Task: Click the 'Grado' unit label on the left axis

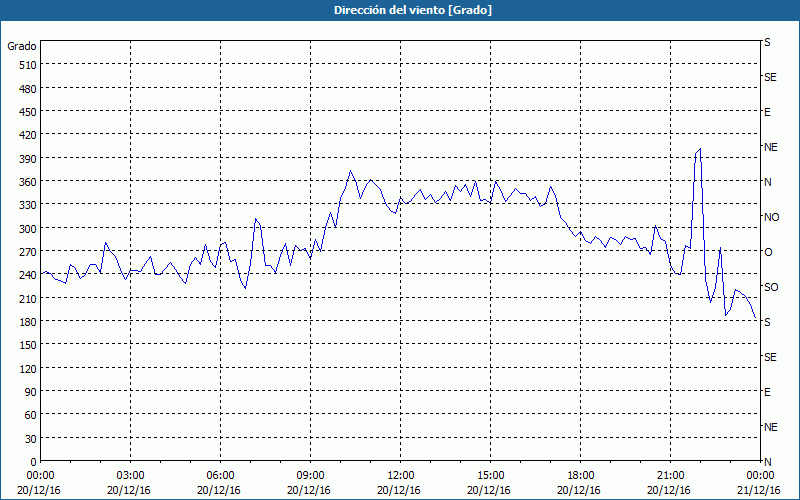Action: click(22, 46)
